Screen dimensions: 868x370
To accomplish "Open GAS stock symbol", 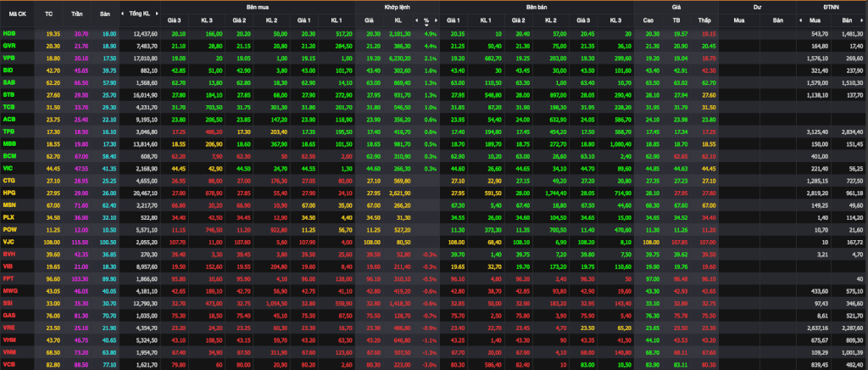I will coord(8,315).
